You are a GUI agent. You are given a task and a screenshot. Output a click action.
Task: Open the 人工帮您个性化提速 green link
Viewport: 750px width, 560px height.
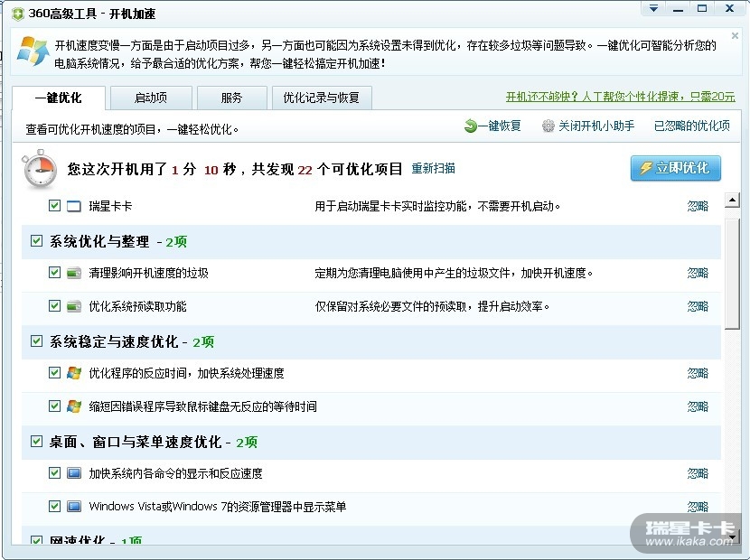point(621,97)
